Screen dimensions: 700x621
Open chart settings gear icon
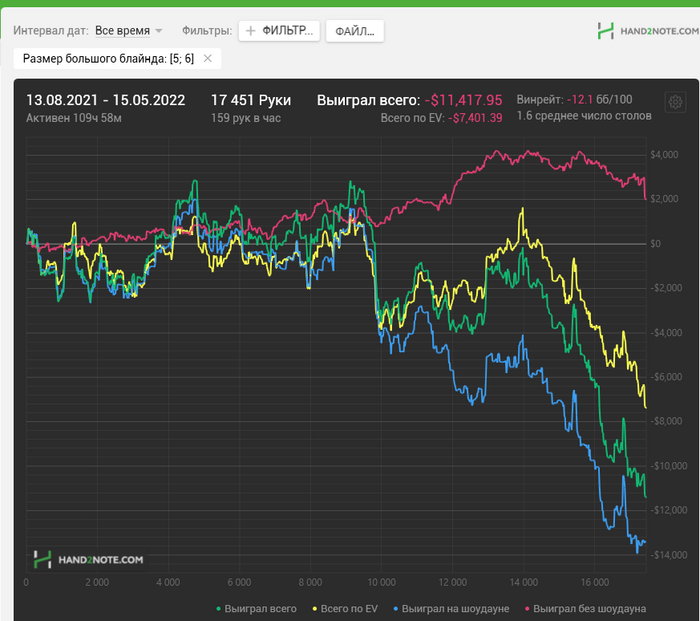pyautogui.click(x=675, y=102)
